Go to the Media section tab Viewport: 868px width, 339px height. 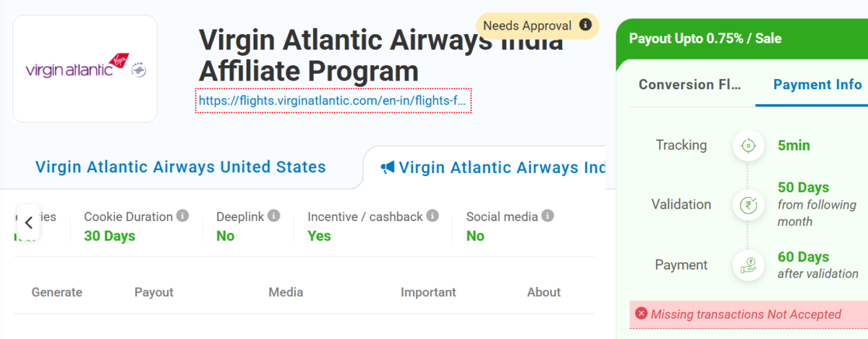286,293
